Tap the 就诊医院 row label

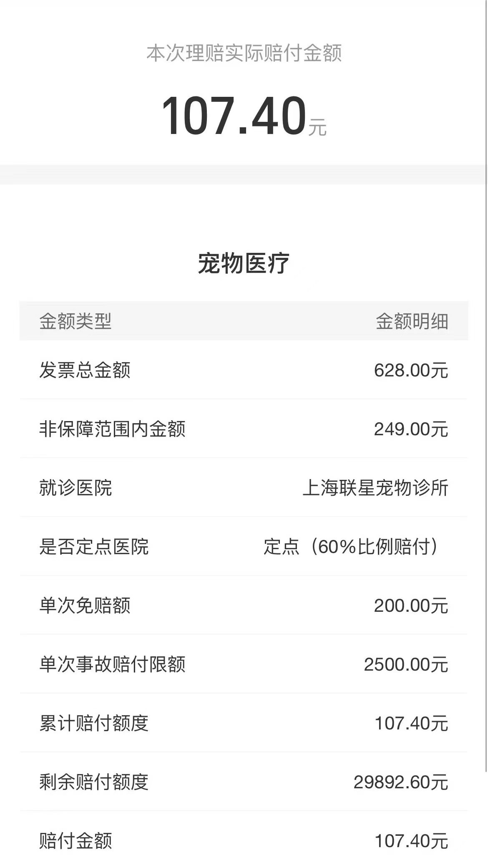(x=75, y=488)
